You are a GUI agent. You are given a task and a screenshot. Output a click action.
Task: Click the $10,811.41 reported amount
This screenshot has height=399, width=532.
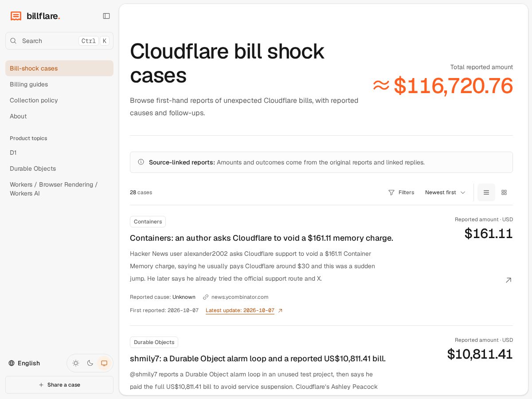tap(480, 354)
